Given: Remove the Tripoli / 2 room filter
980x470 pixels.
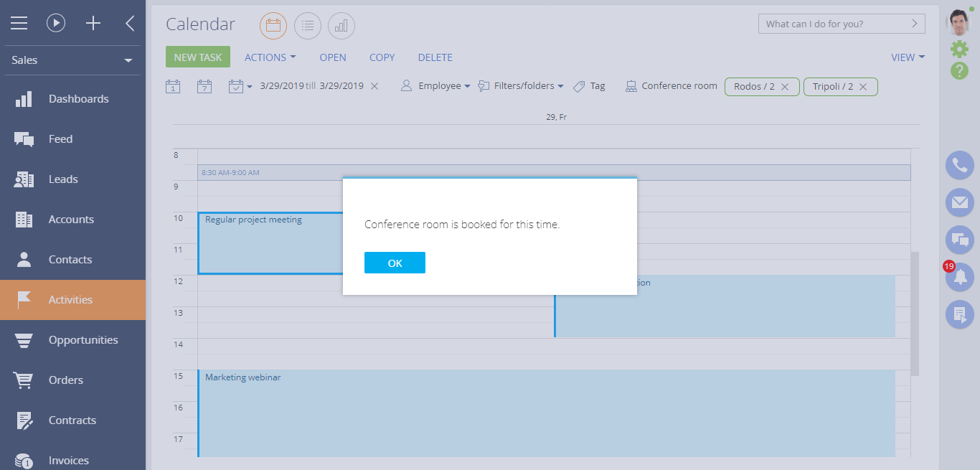Looking at the screenshot, I should (x=863, y=87).
